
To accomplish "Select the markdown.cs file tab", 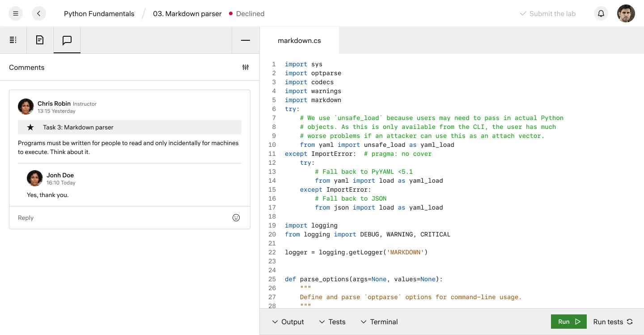I will pos(299,40).
